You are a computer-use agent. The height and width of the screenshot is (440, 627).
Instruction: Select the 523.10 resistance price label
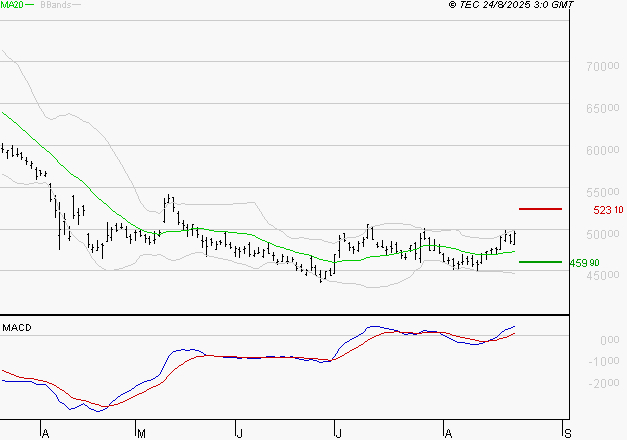pos(608,210)
